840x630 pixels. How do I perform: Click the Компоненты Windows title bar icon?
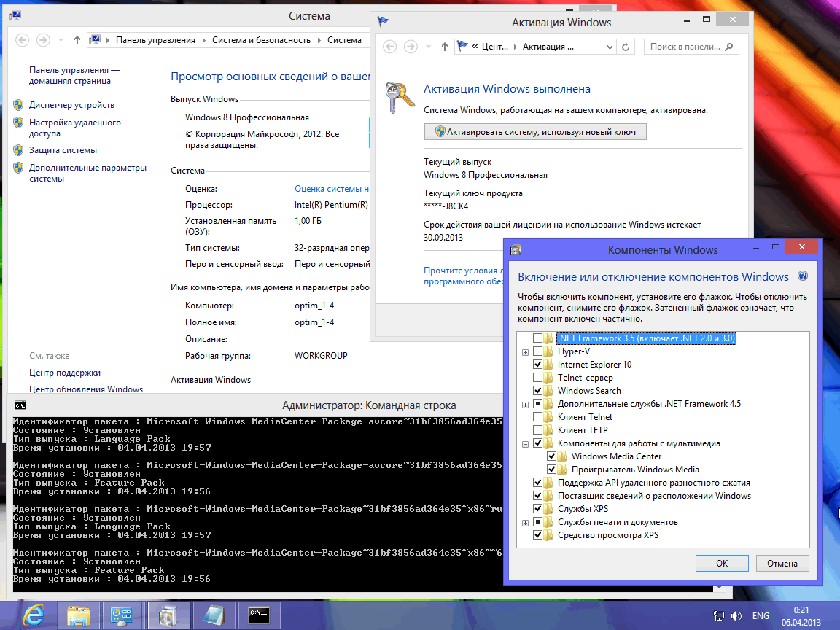click(x=516, y=249)
